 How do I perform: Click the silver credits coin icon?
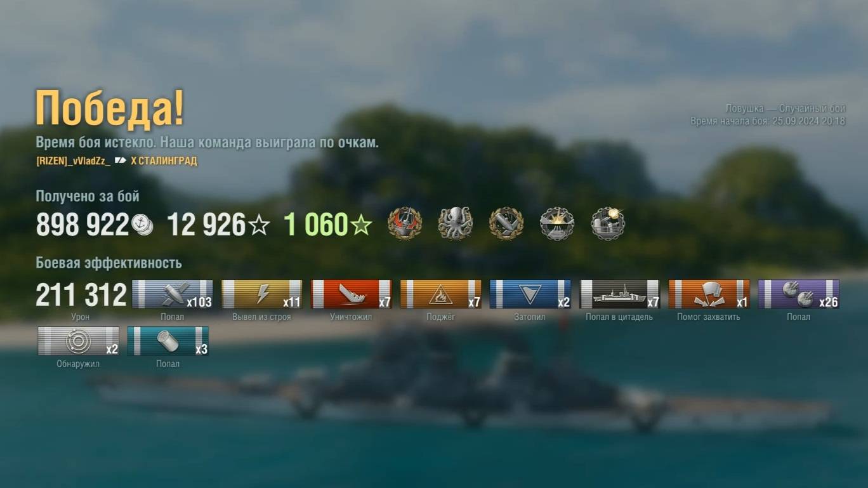pos(142,225)
